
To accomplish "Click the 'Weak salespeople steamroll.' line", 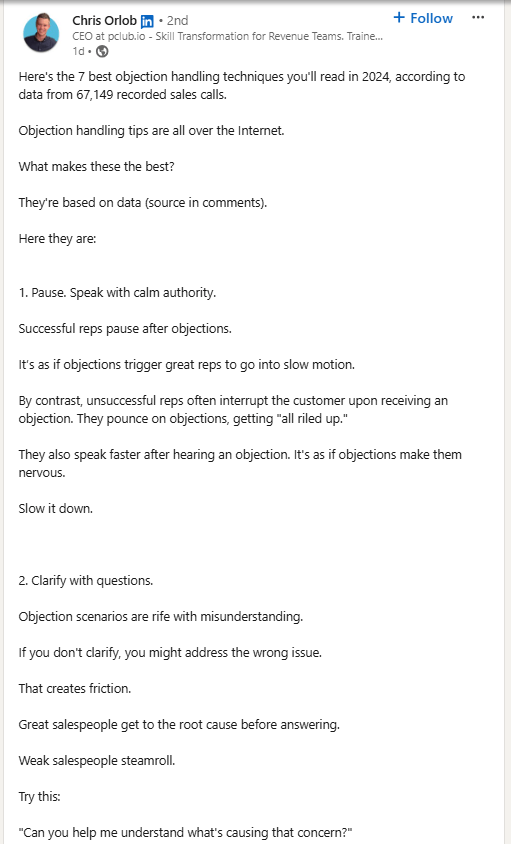I will click(x=97, y=760).
